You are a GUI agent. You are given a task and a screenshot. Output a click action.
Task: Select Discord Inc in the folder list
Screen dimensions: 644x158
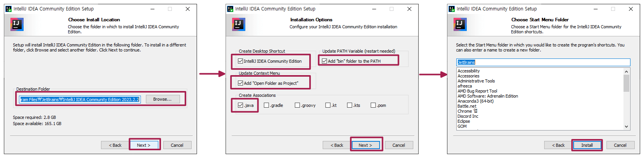coord(468,116)
